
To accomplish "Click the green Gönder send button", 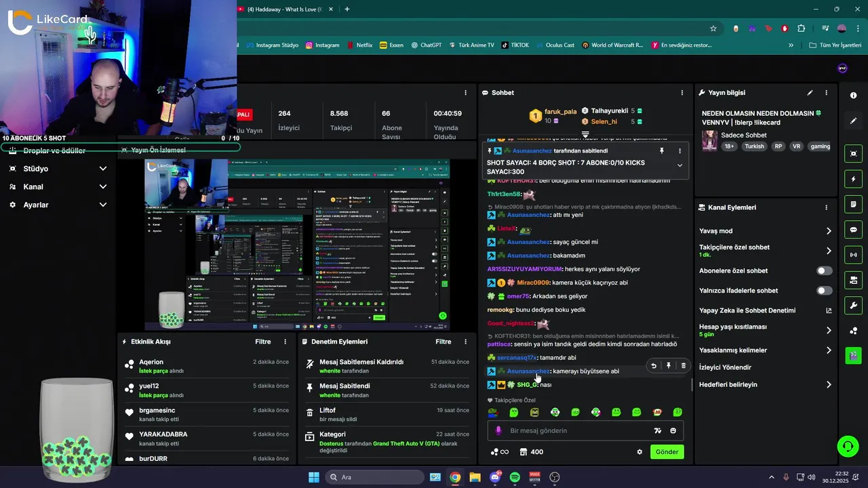I will tap(667, 452).
